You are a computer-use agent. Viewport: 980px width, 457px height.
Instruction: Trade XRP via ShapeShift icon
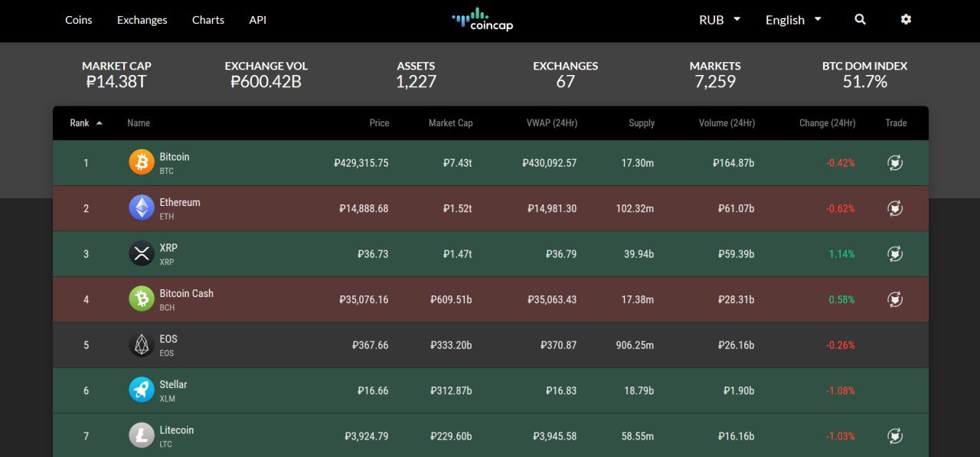tap(895, 253)
